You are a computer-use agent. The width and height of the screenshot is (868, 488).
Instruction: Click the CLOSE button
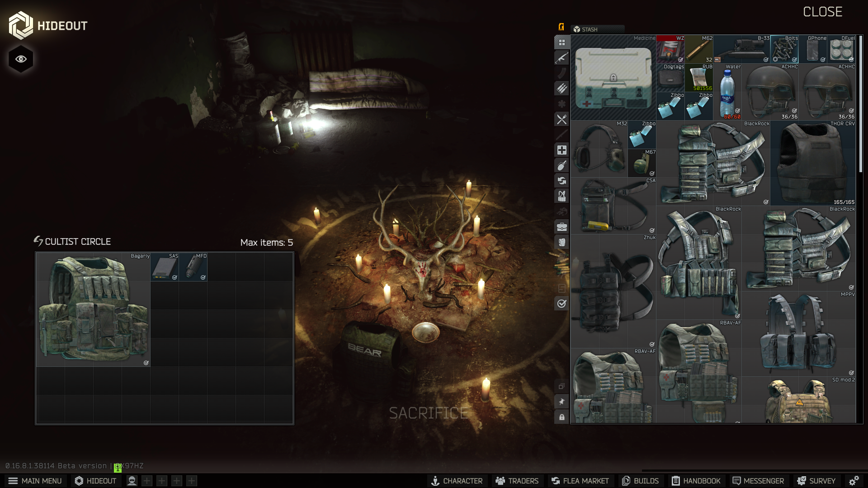pos(822,12)
